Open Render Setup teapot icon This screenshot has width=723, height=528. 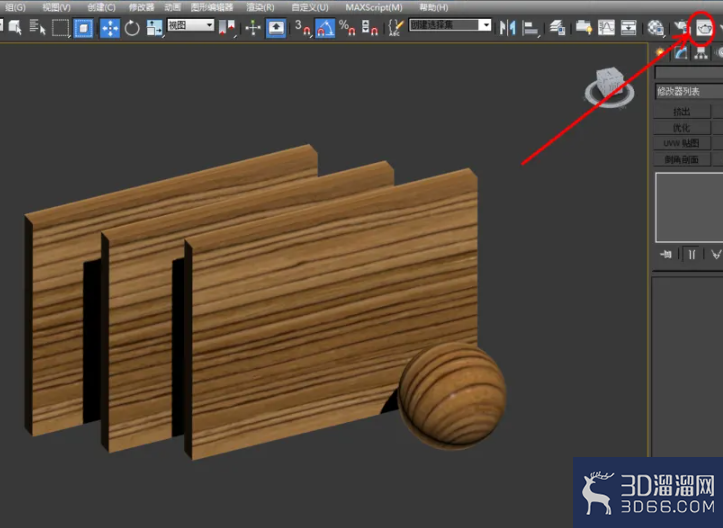(x=681, y=28)
